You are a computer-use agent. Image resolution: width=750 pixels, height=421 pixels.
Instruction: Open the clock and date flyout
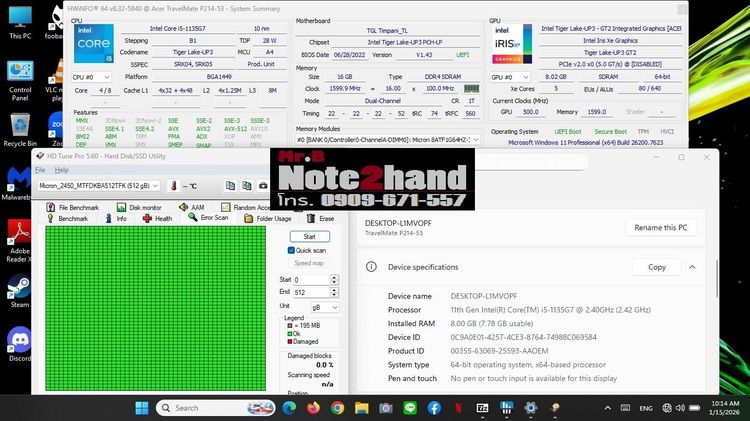click(x=725, y=408)
